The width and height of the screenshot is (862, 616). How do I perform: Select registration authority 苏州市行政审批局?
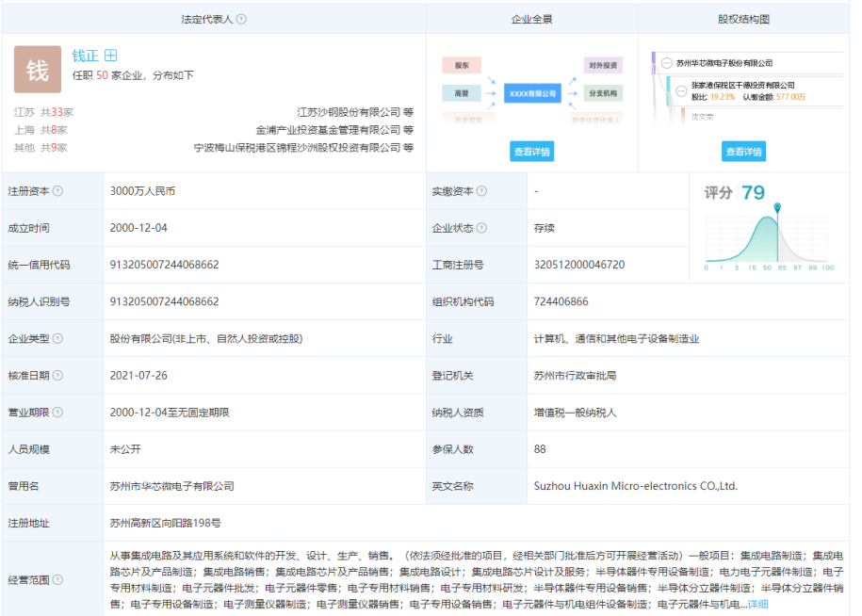tap(575, 375)
